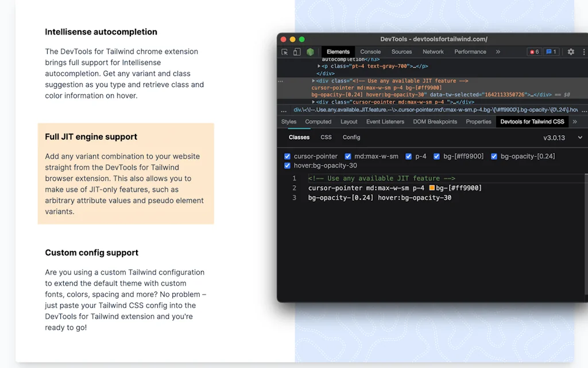Open DevTools settings gear
Screen dimensions: 588x368
click(571, 52)
